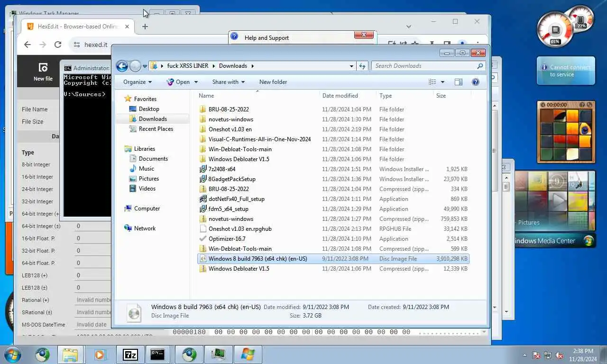Image resolution: width=607 pixels, height=364 pixels.
Task: Select the Optimizer-16.7 application
Action: coord(333,239)
